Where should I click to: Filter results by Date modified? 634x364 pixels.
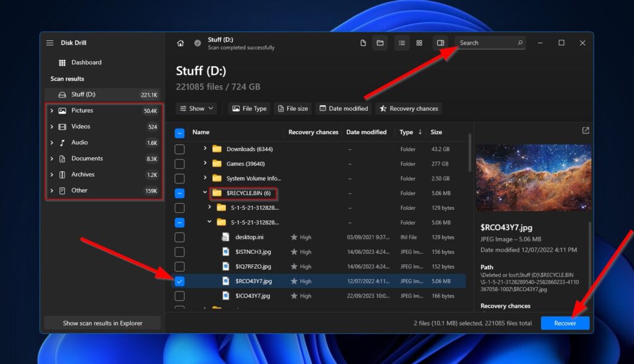[x=343, y=108]
